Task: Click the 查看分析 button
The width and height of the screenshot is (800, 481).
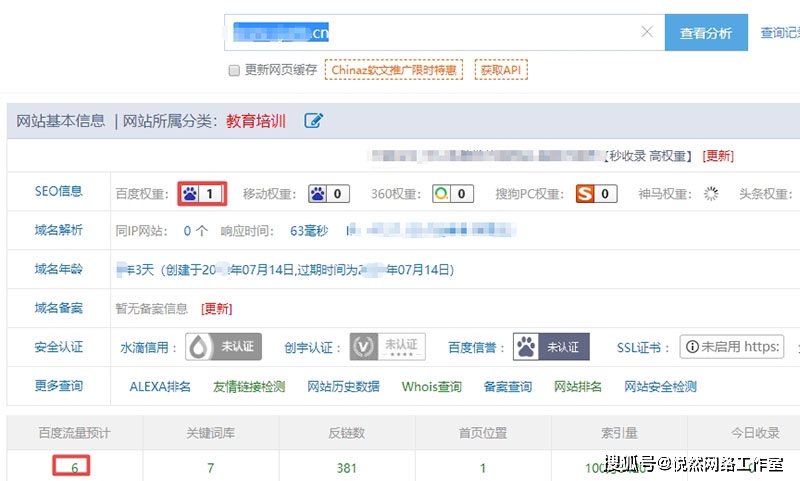Action: pyautogui.click(x=706, y=33)
